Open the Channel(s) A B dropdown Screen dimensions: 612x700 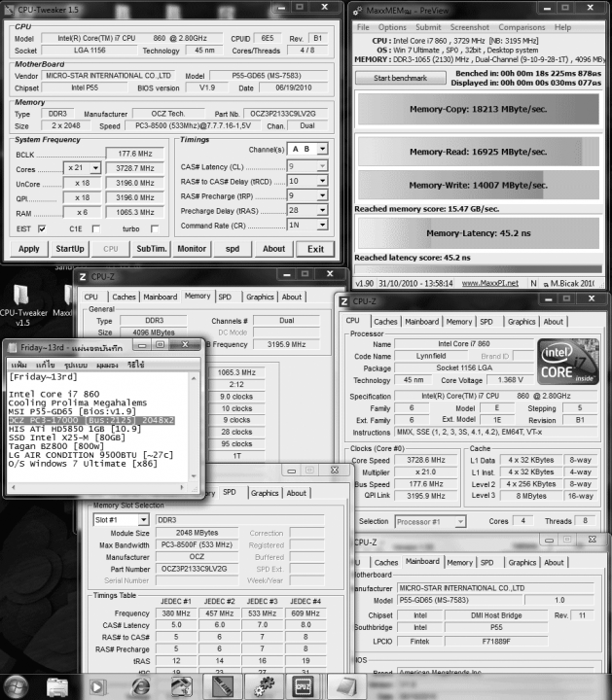[322, 149]
